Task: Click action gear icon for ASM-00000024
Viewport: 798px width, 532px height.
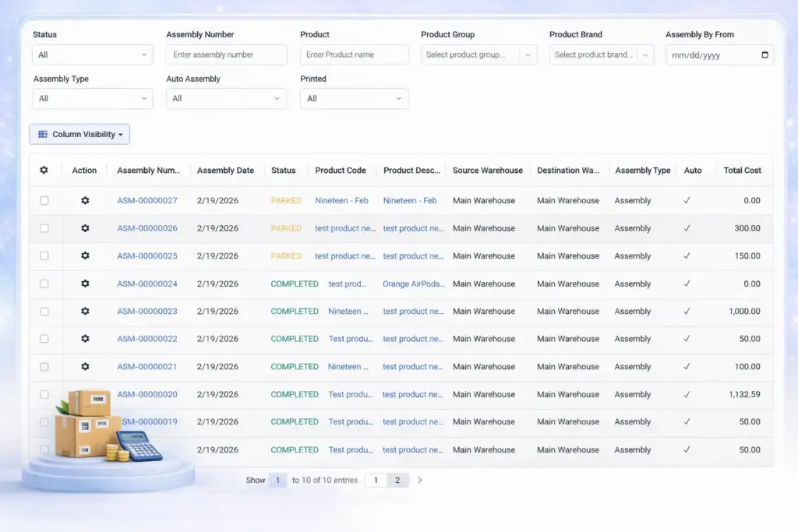Action: (x=85, y=284)
